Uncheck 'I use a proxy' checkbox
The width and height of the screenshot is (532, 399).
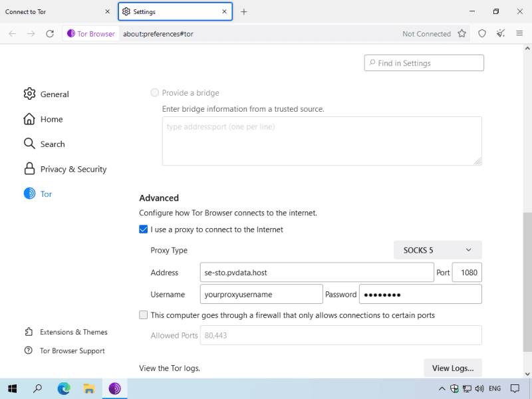(x=144, y=229)
